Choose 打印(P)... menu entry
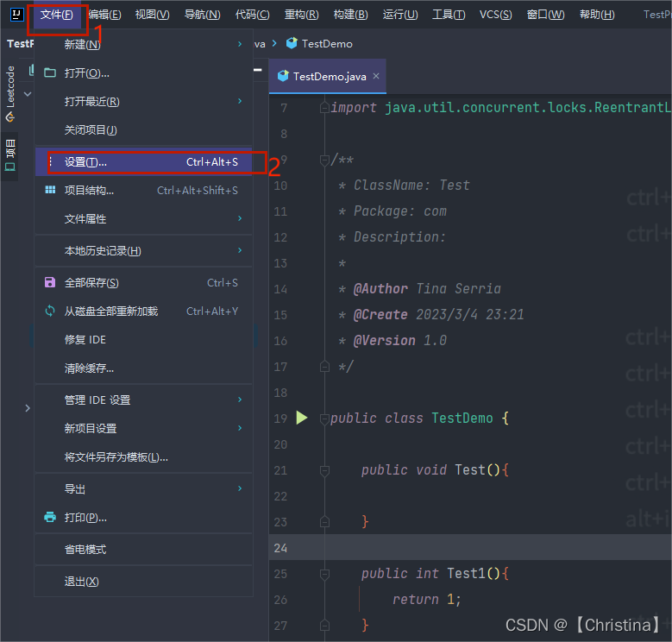 pos(143,517)
